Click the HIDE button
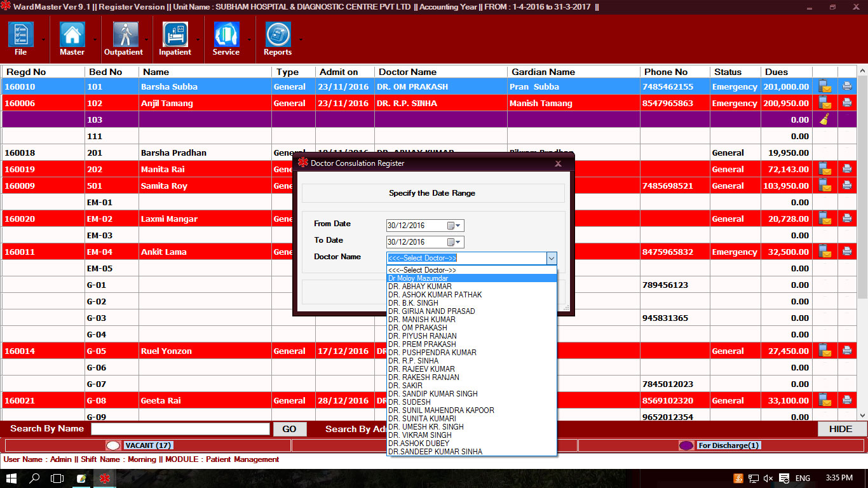The width and height of the screenshot is (868, 488). [x=840, y=429]
